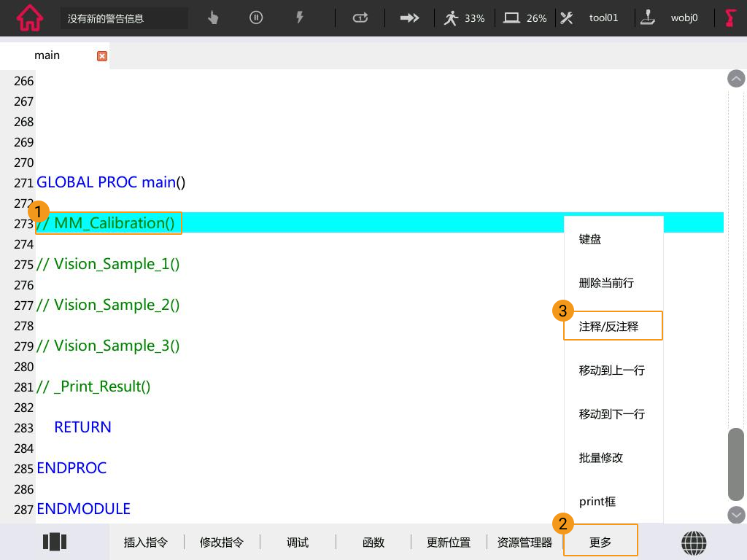
Task: Open the wrench icon next to tool01
Action: pos(567,17)
